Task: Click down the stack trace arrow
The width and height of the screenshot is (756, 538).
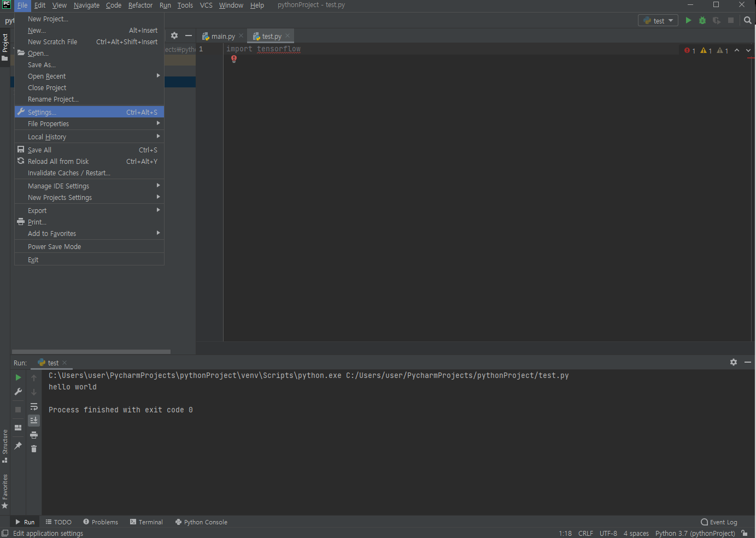Action: [x=34, y=392]
